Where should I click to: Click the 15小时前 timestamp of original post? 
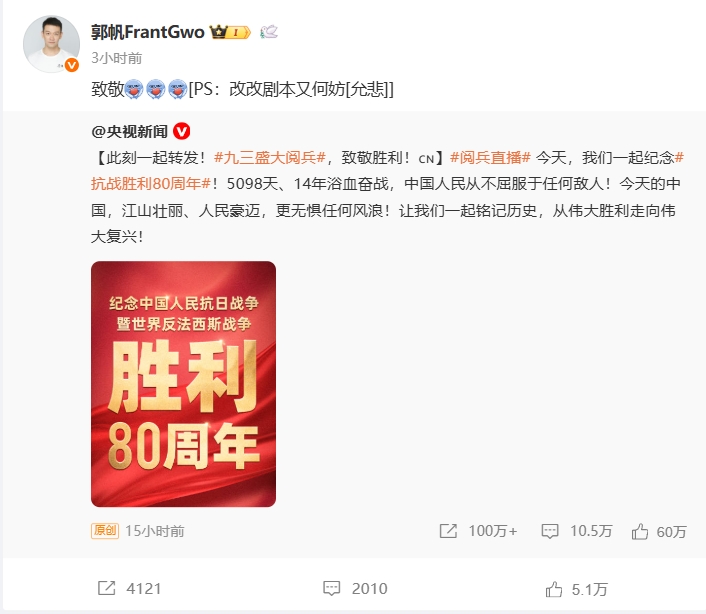pos(155,531)
